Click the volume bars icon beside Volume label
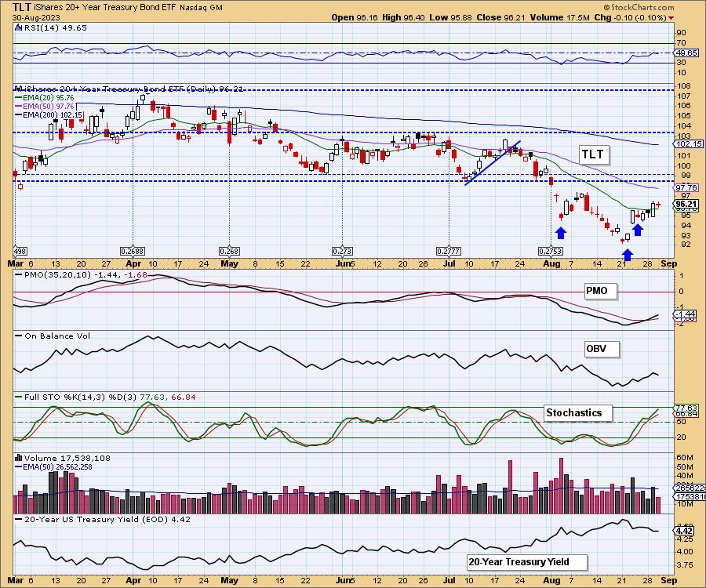 click(x=19, y=458)
